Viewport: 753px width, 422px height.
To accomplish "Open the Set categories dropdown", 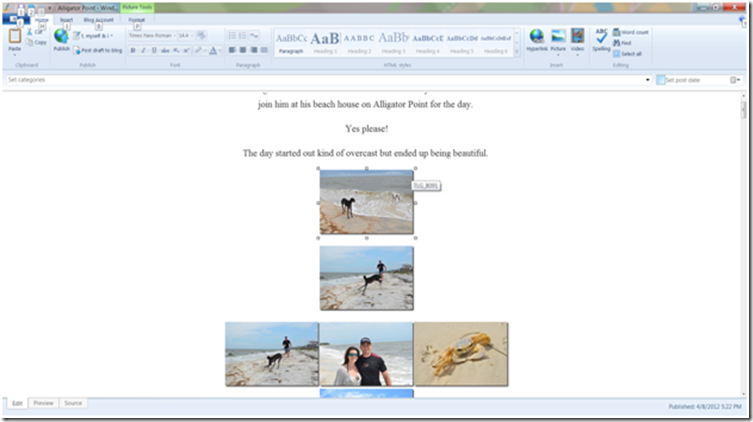I will coord(647,80).
